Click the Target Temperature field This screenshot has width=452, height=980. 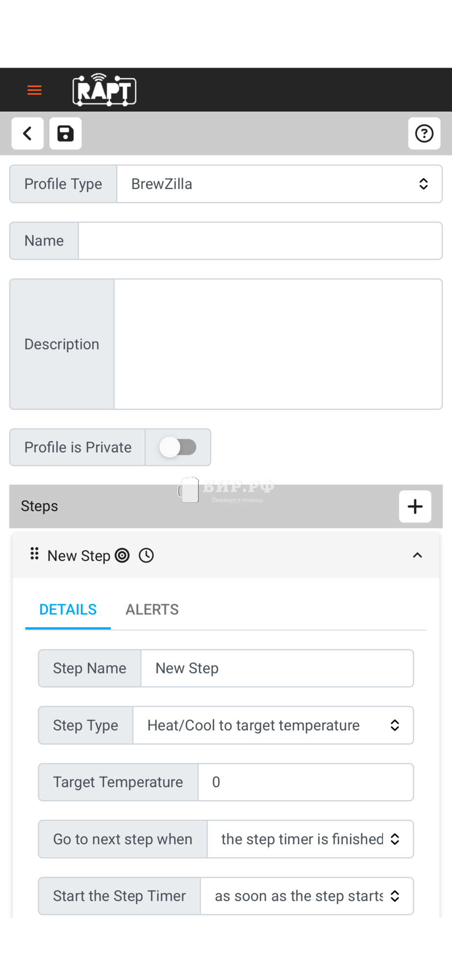click(305, 783)
